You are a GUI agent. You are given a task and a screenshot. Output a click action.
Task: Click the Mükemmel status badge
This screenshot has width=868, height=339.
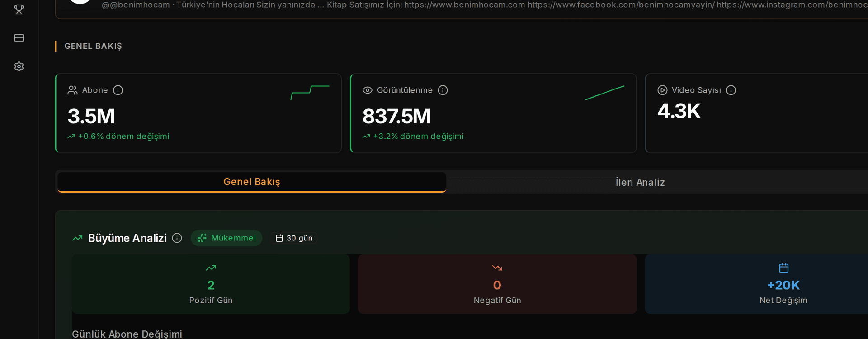(226, 238)
